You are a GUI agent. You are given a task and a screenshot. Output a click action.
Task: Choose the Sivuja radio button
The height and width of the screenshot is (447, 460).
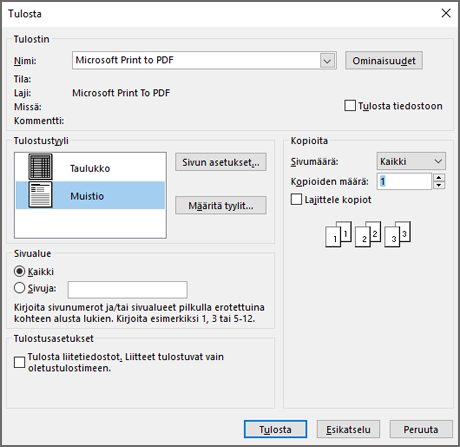click(x=20, y=288)
